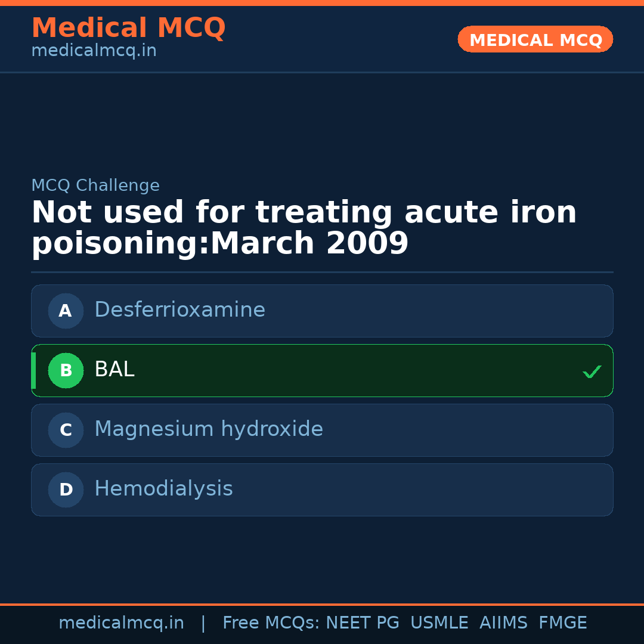Screen dimensions: 644x644
Task: Click the orange MEDICAL MCQ badge
Action: 535,39
